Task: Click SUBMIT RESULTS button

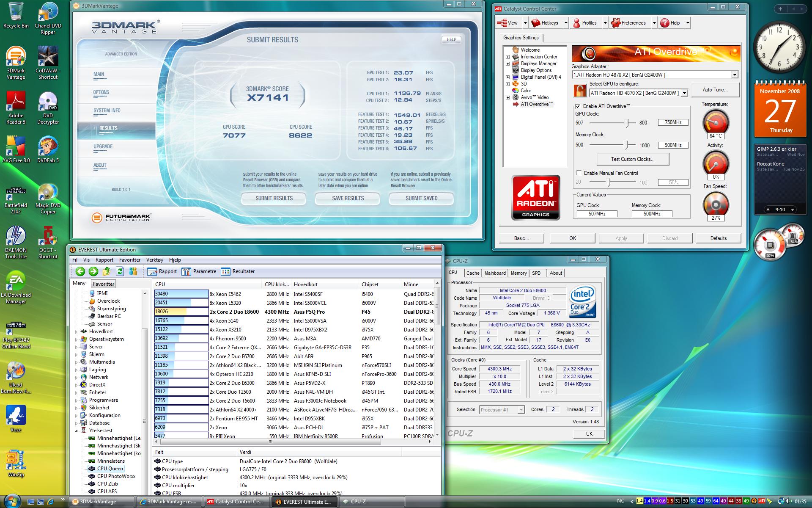Action: pos(274,198)
